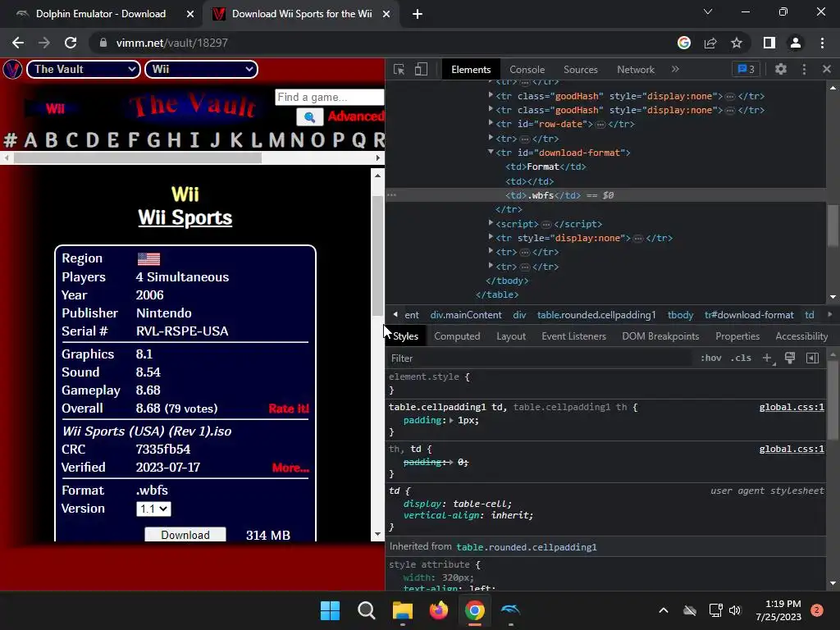Open File Explorer from the taskbar
This screenshot has width=840, height=630.
tap(402, 610)
